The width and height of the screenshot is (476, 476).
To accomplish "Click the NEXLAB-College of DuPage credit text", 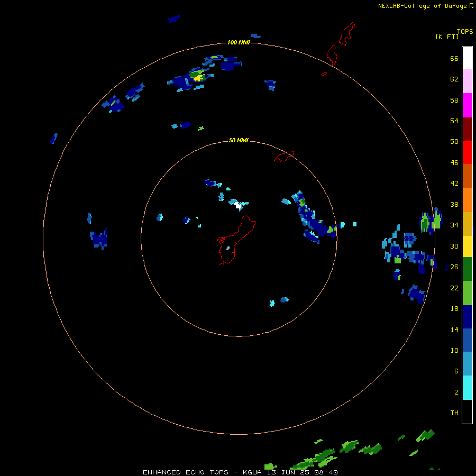I will 422,6.
